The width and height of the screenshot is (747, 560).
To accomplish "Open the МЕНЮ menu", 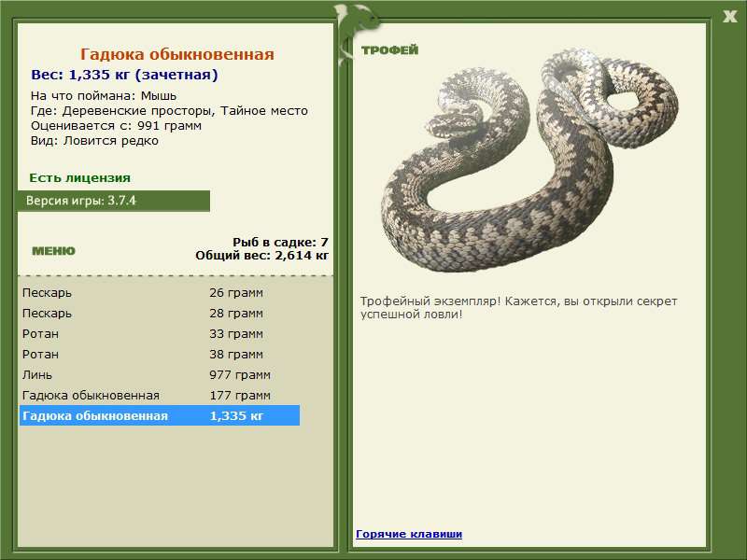I will [53, 251].
